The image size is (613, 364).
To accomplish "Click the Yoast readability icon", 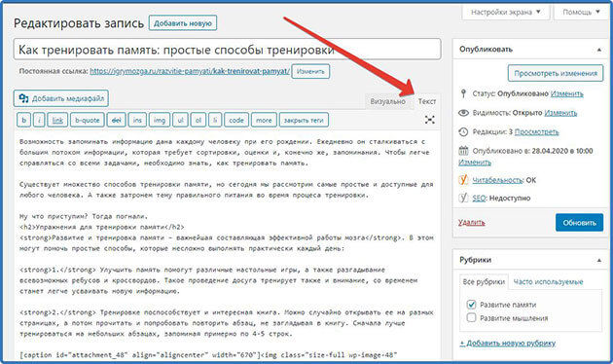I will tap(463, 180).
